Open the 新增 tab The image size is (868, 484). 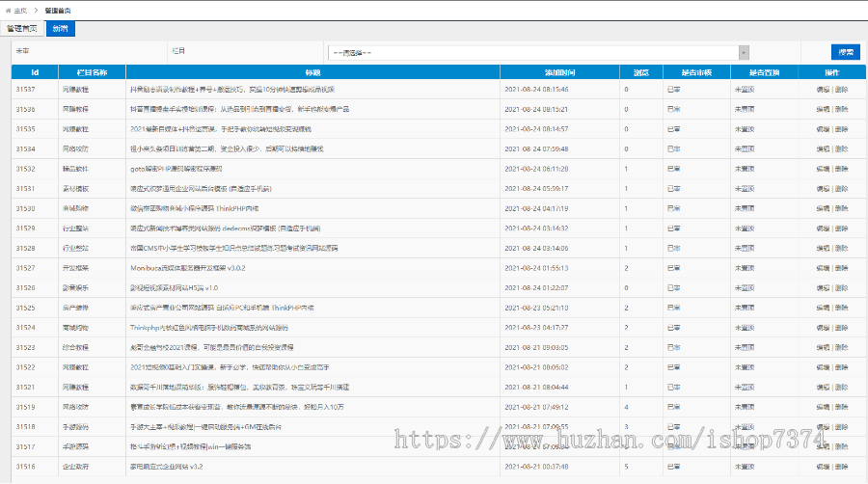tap(61, 29)
